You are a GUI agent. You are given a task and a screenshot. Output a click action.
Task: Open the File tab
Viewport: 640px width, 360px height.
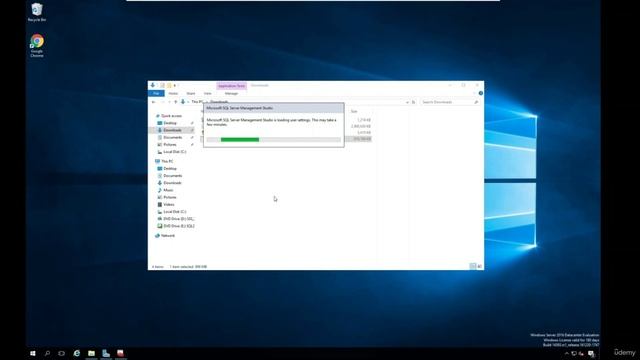pyautogui.click(x=156, y=93)
